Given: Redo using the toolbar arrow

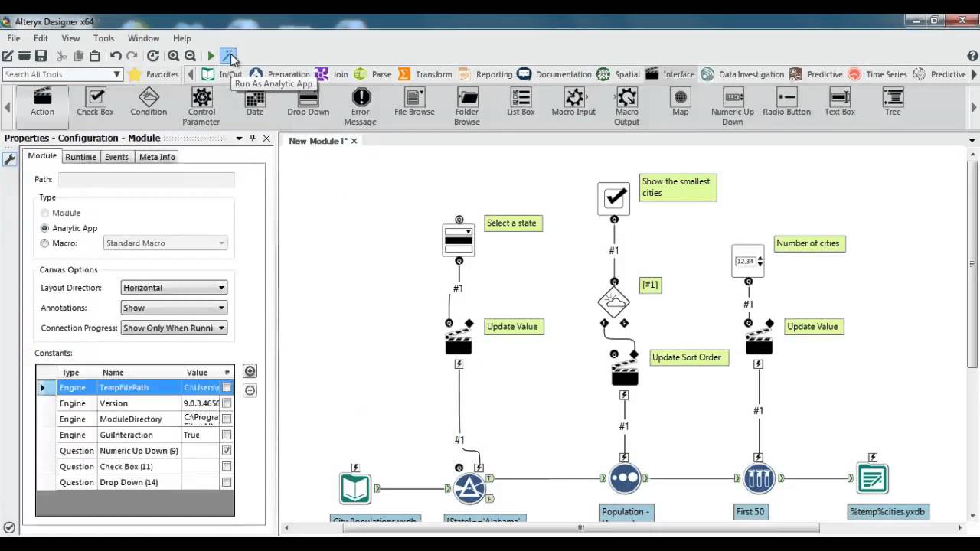Looking at the screenshot, I should click(x=132, y=56).
